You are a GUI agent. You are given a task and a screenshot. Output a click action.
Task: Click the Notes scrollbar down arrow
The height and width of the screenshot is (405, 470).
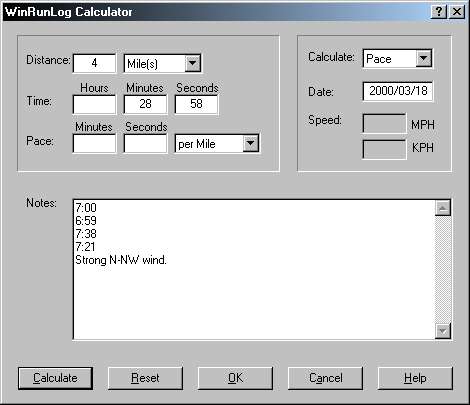443,331
